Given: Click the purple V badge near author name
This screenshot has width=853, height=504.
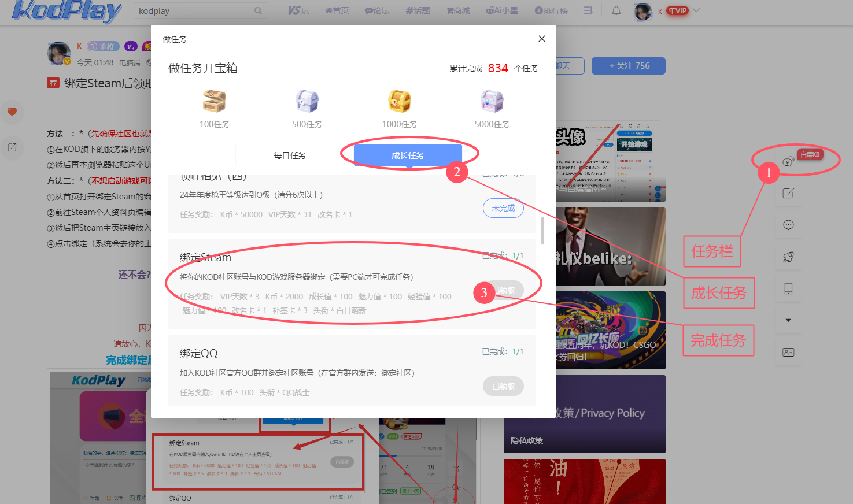Looking at the screenshot, I should 131,46.
